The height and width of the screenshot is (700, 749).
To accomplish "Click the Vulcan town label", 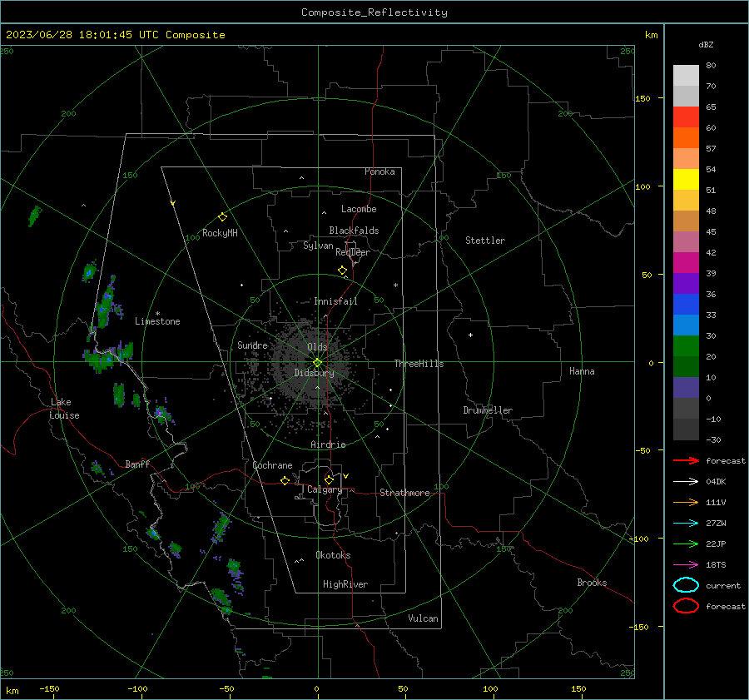I will [424, 618].
